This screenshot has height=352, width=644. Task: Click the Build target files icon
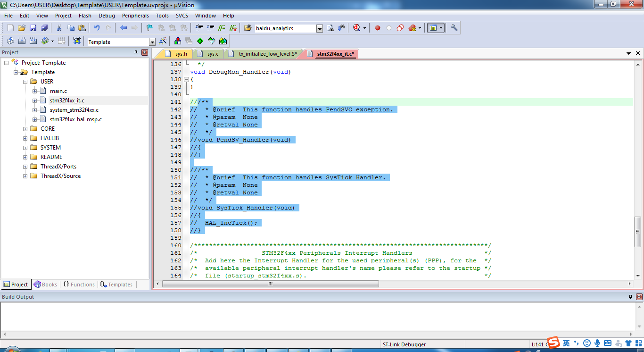pos(22,42)
